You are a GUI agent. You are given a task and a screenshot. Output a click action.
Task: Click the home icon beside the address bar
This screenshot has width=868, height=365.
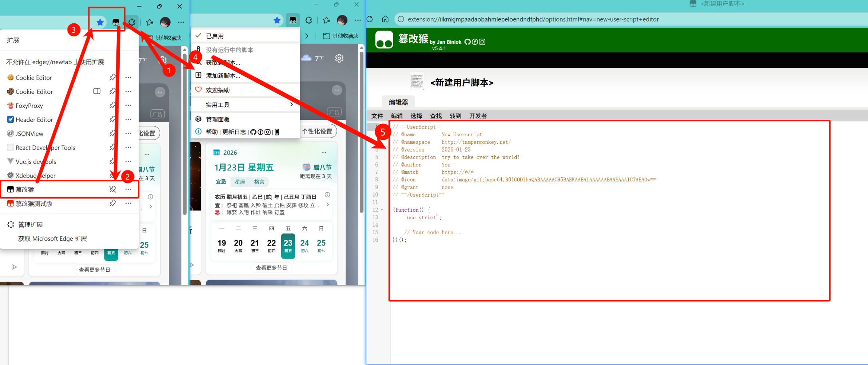385,19
